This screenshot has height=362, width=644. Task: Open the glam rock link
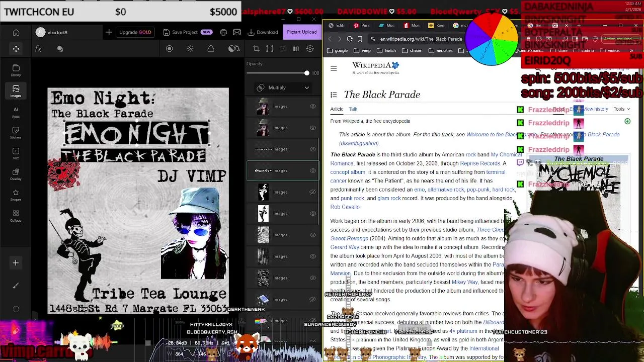click(x=388, y=199)
